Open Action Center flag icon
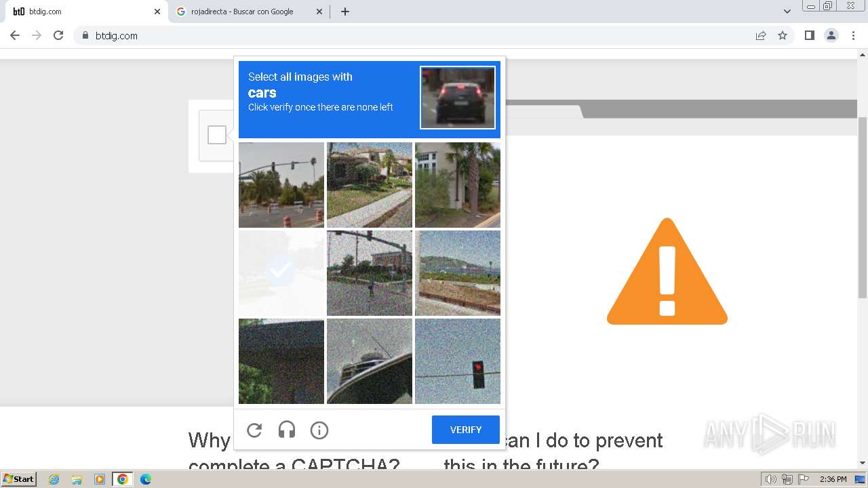The image size is (868, 488). click(804, 479)
